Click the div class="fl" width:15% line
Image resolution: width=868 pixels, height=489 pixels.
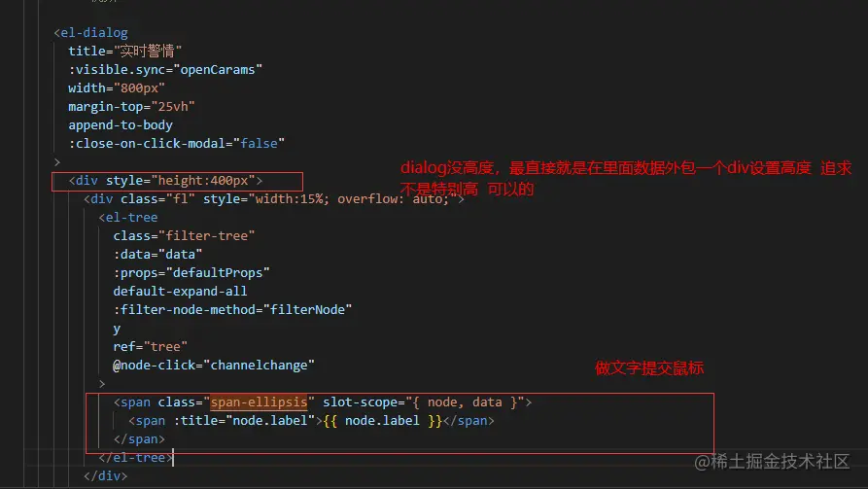pyautogui.click(x=273, y=199)
